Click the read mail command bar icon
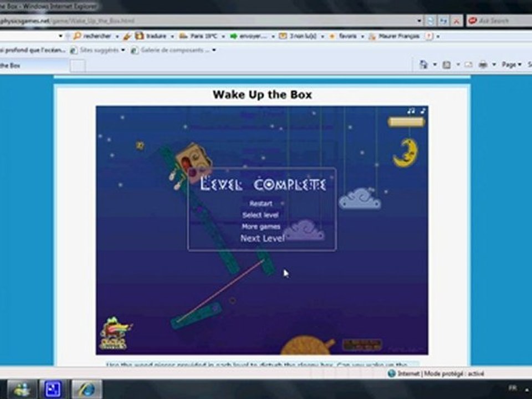The width and height of the screenshot is (532, 399). (468, 64)
